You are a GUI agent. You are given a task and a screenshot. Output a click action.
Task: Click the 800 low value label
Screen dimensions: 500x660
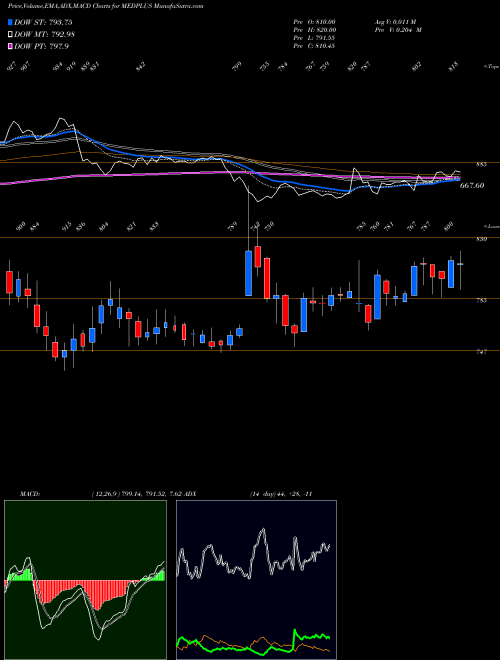449,226
